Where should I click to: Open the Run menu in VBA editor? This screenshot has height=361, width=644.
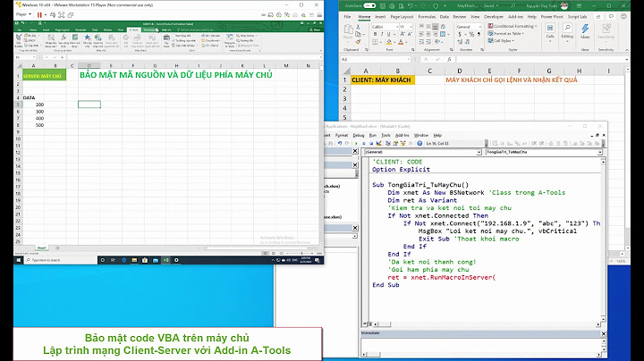(372, 135)
